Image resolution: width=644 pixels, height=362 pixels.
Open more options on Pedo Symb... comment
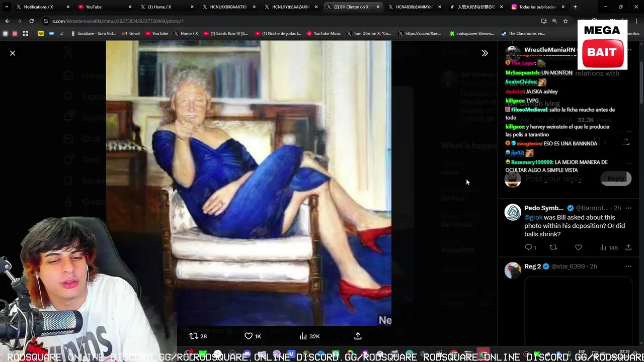click(628, 208)
